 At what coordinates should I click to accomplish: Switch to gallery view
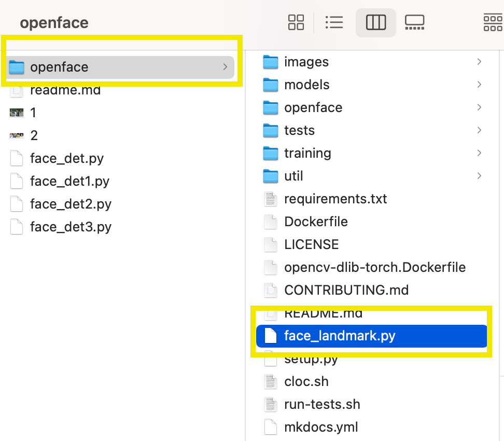(x=414, y=22)
